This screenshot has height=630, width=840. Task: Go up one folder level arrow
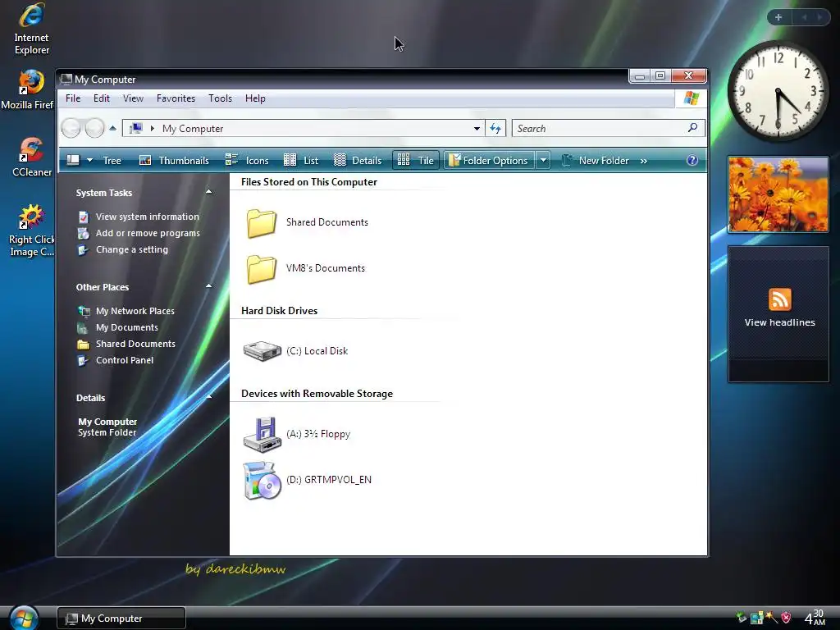tap(112, 128)
